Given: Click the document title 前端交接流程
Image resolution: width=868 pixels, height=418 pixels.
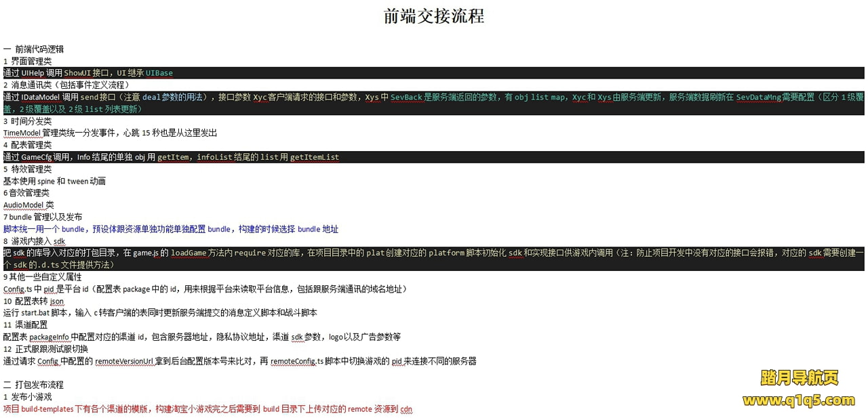Looking at the screenshot, I should 434,16.
